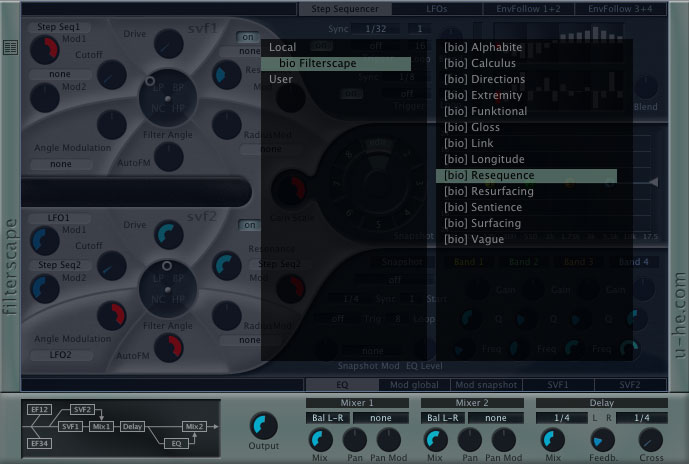This screenshot has height=464, width=689.
Task: Adjust the SVF2 Mod1 knob
Action: point(45,241)
